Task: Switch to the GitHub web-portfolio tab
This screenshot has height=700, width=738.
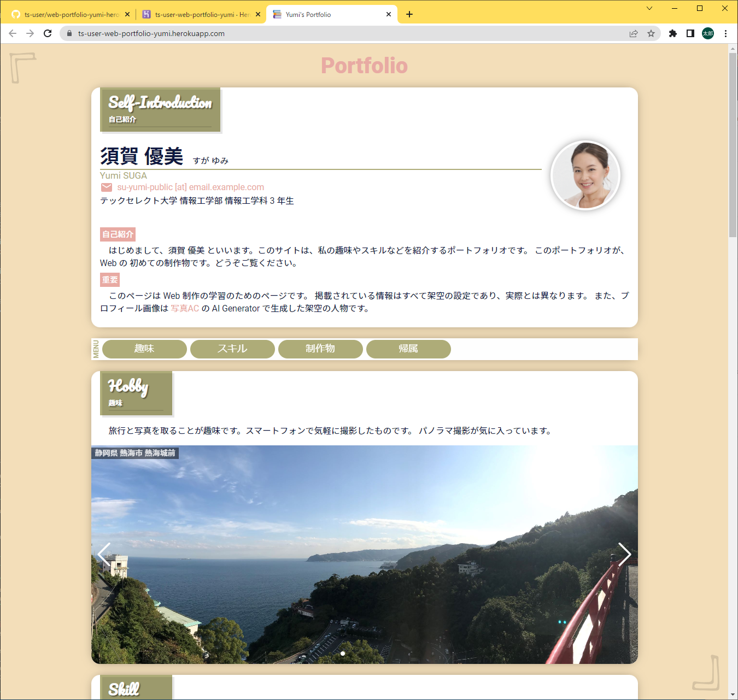Action: pyautogui.click(x=71, y=14)
